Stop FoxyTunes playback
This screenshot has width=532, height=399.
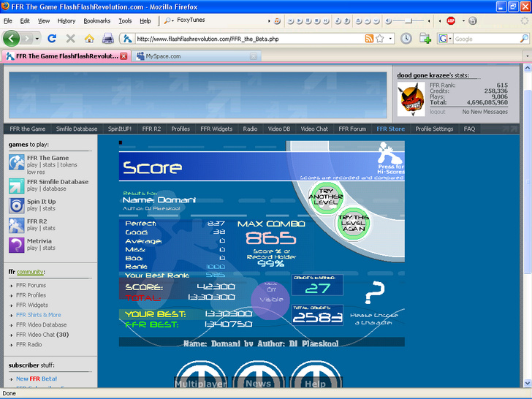(x=317, y=21)
